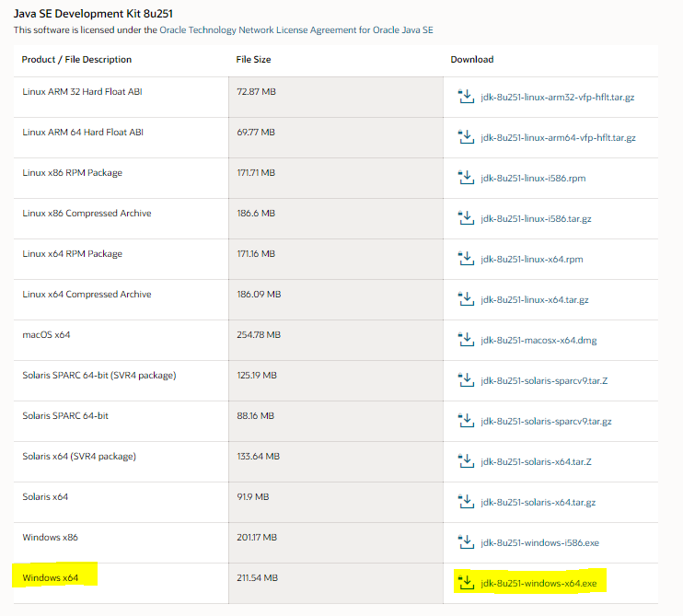Select the 211.54 MB file size

[258, 577]
